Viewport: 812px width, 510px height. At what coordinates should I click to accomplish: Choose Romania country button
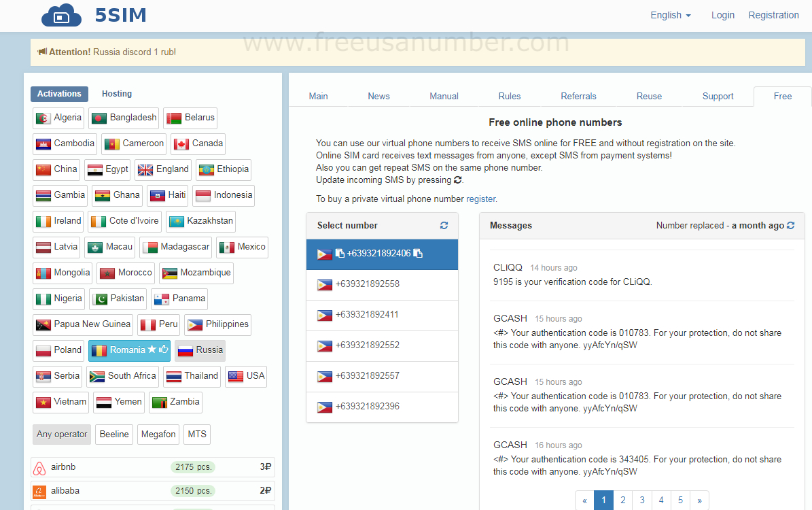click(129, 350)
